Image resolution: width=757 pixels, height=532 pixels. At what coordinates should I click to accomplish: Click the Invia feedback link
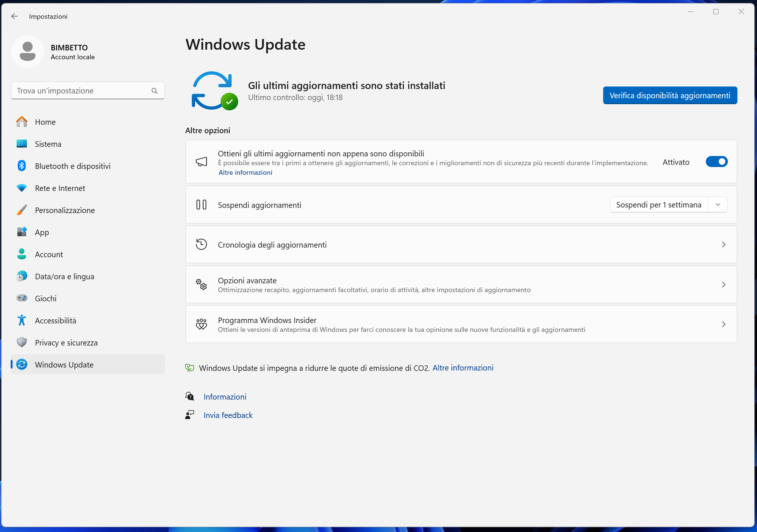[228, 415]
